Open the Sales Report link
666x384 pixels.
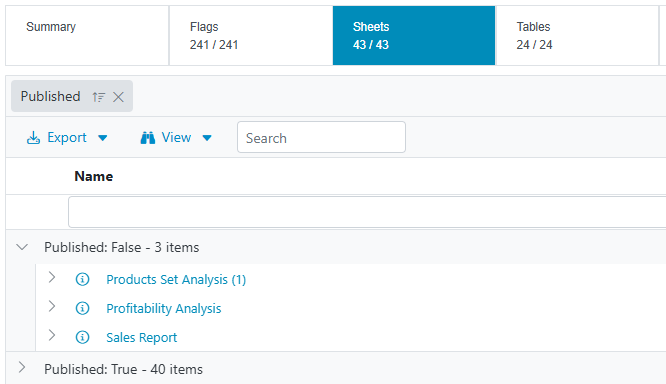coord(141,337)
